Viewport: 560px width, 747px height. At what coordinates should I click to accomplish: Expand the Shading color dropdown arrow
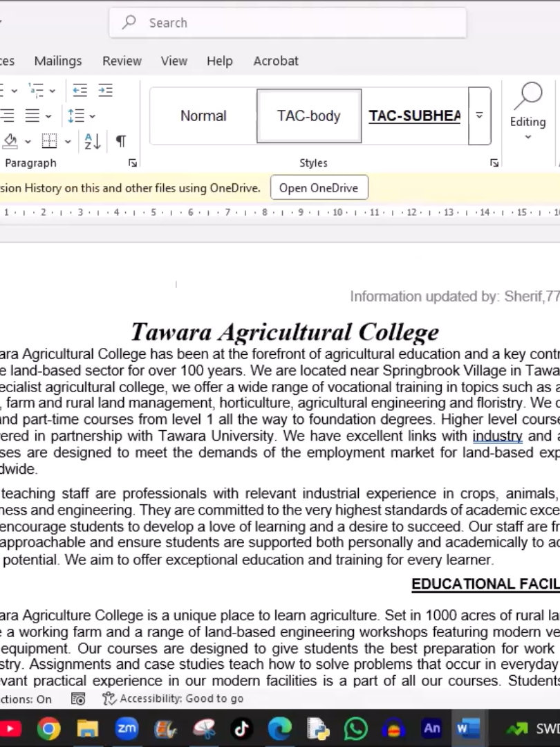28,142
